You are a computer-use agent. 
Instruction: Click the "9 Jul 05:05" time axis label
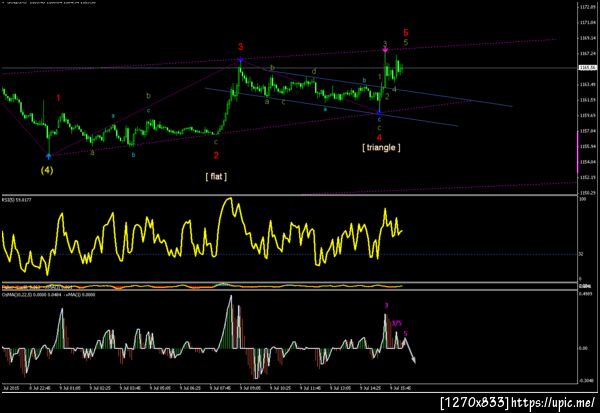(161, 388)
